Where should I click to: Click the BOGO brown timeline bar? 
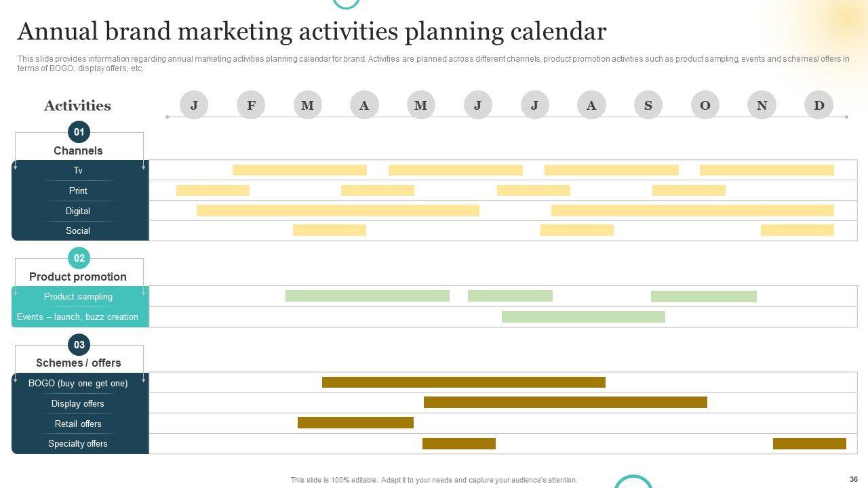click(463, 382)
